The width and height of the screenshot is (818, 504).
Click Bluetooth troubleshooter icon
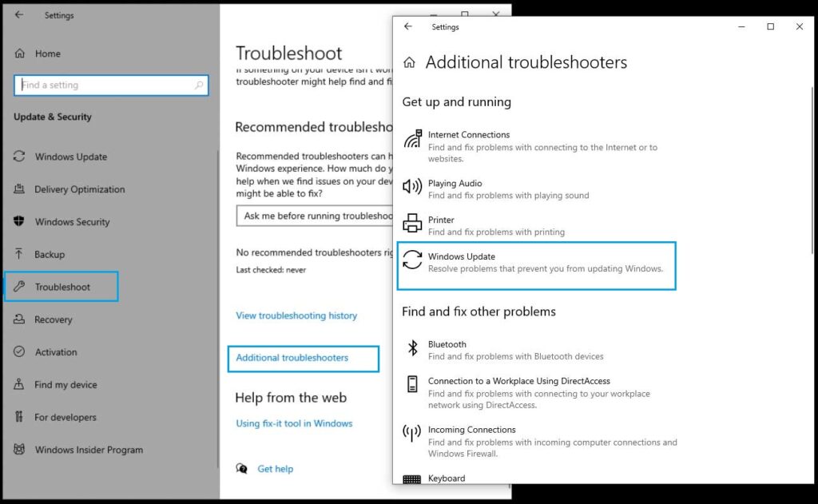coord(413,347)
